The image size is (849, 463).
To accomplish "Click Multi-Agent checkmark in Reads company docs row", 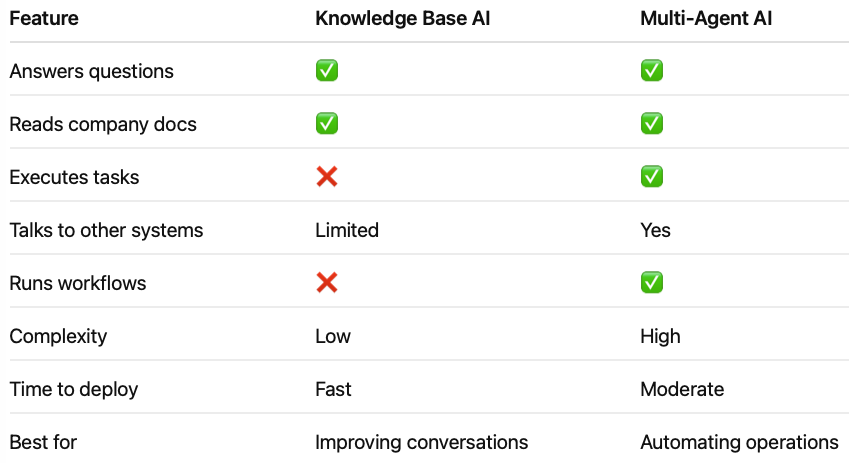I will pyautogui.click(x=652, y=124).
